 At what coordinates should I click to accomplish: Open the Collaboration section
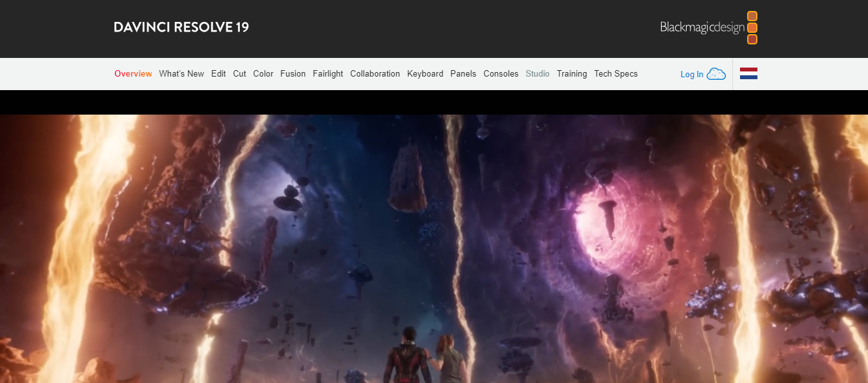coord(375,74)
